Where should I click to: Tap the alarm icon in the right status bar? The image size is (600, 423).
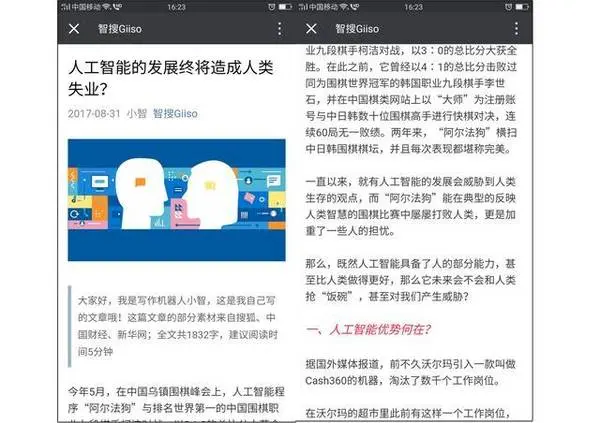click(508, 7)
